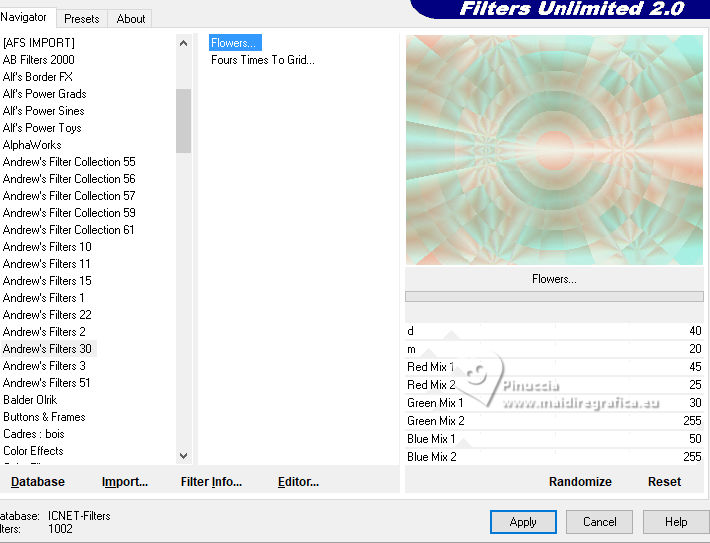Select the [AFS IMPORT] category

tap(38, 43)
